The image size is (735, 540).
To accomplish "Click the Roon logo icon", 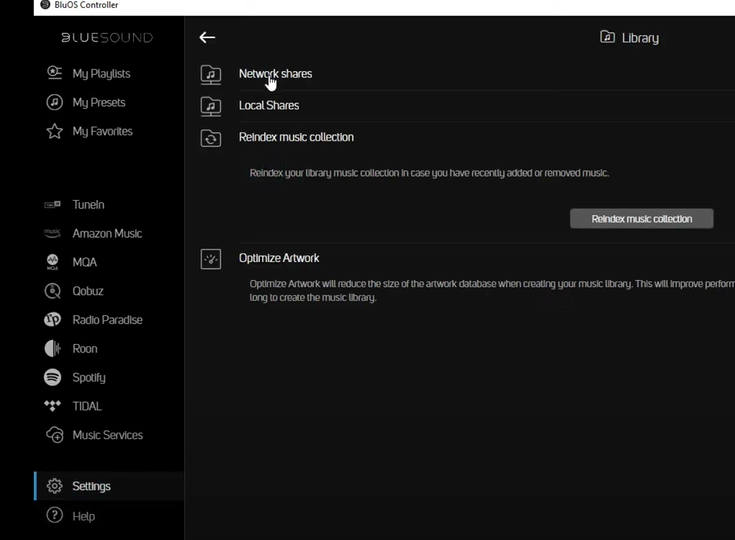I will (x=52, y=348).
